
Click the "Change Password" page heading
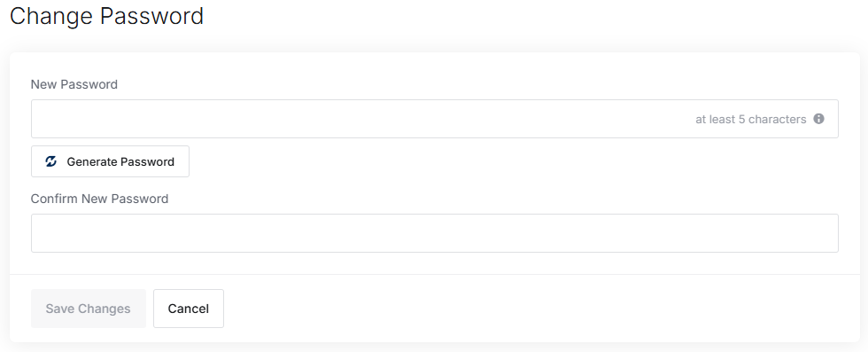tap(107, 16)
